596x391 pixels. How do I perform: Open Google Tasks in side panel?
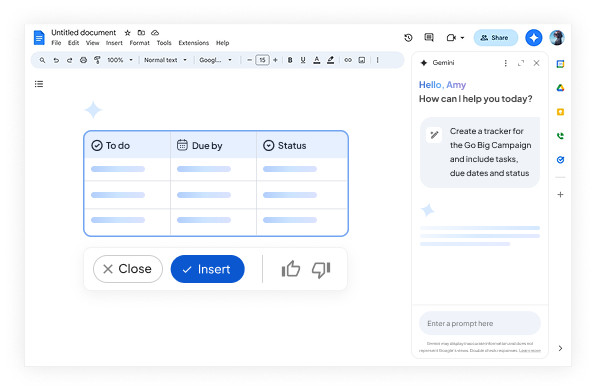click(x=560, y=160)
